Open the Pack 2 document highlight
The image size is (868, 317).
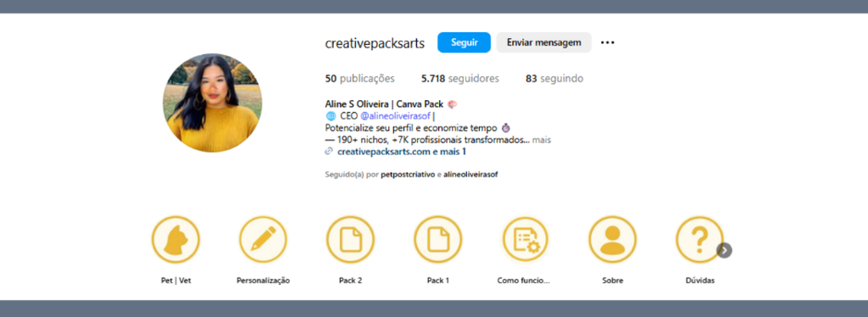pyautogui.click(x=350, y=240)
